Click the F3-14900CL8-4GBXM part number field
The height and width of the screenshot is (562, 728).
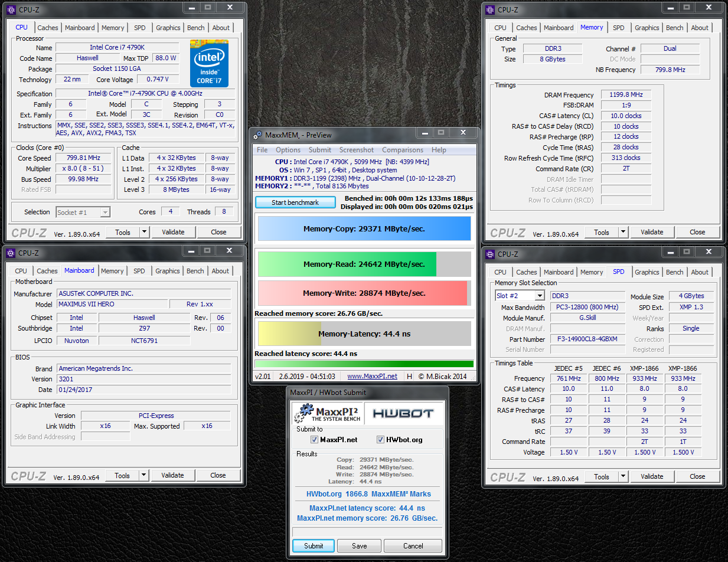(587, 339)
